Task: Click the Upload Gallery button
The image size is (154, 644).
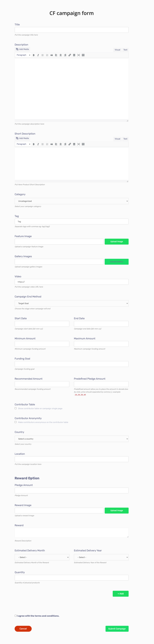Action: (117, 261)
